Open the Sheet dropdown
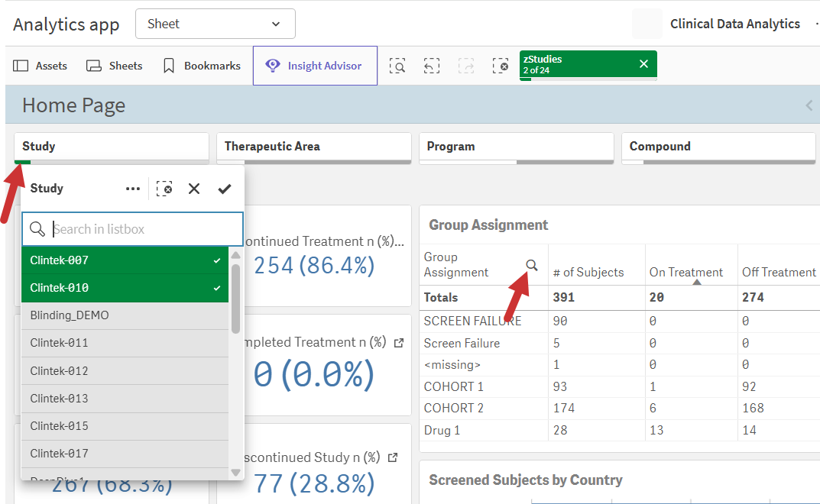 click(x=216, y=24)
